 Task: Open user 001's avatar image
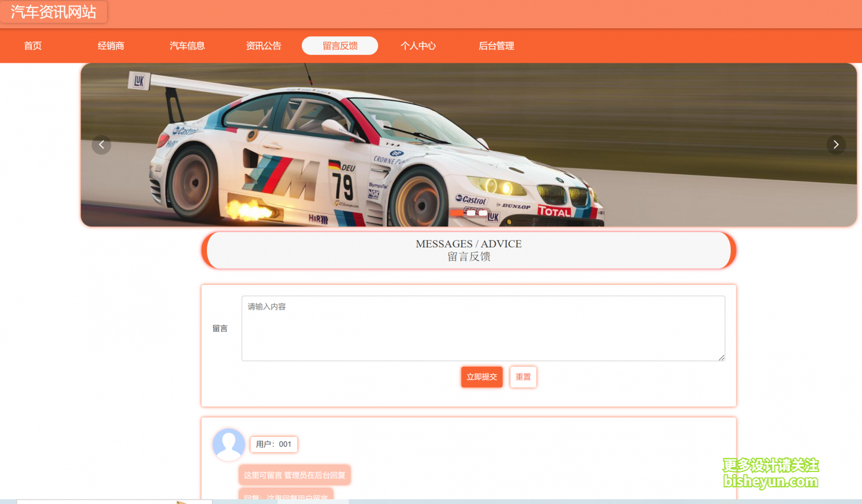tap(228, 444)
